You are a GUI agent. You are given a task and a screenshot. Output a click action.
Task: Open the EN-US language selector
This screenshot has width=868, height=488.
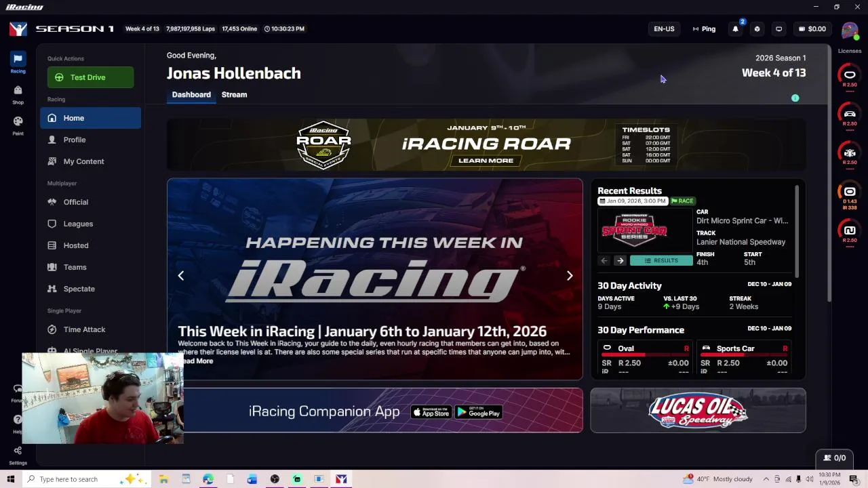[x=664, y=28]
